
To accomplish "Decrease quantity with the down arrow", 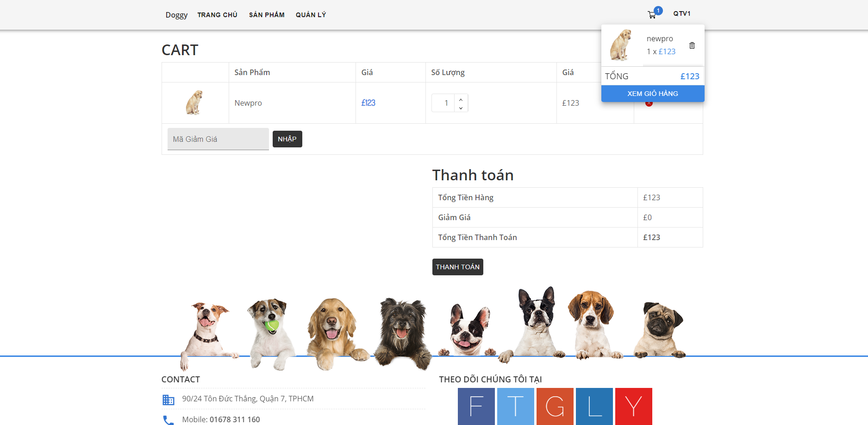I will coord(461,108).
